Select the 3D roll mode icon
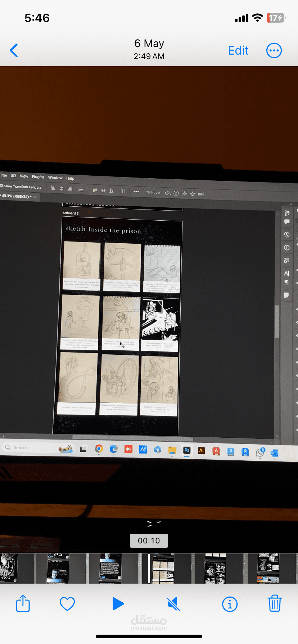The width and height of the screenshot is (298, 644). [176, 193]
